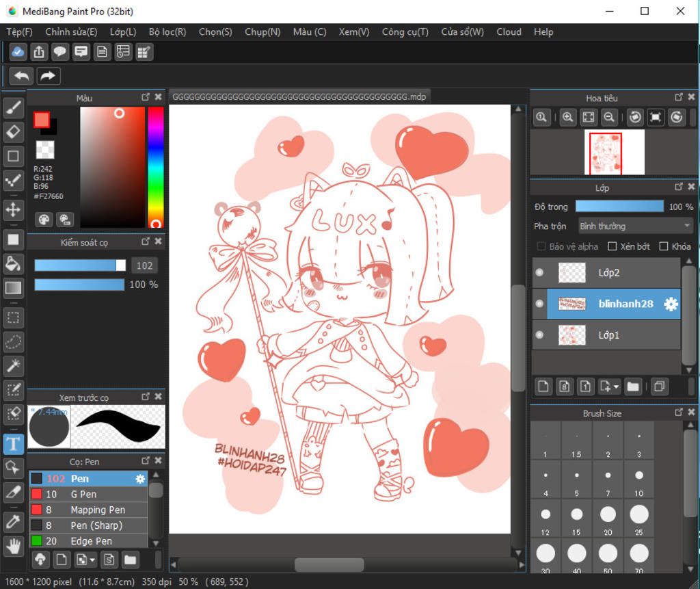Select the Pen (Sharp) brush
Viewport: 700px width, 589px height.
point(88,525)
